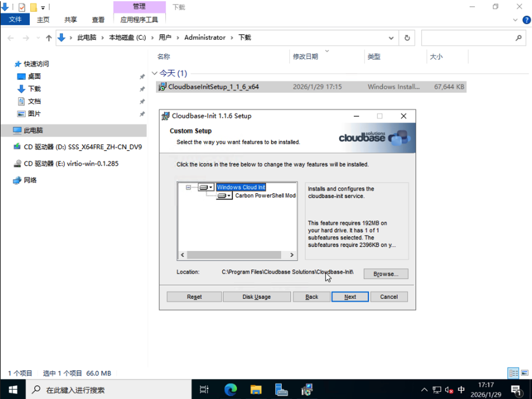Viewport: 532px width, 399px height.
Task: Click 本地磁盘 (C:) in the breadcrumb
Action: click(x=127, y=38)
